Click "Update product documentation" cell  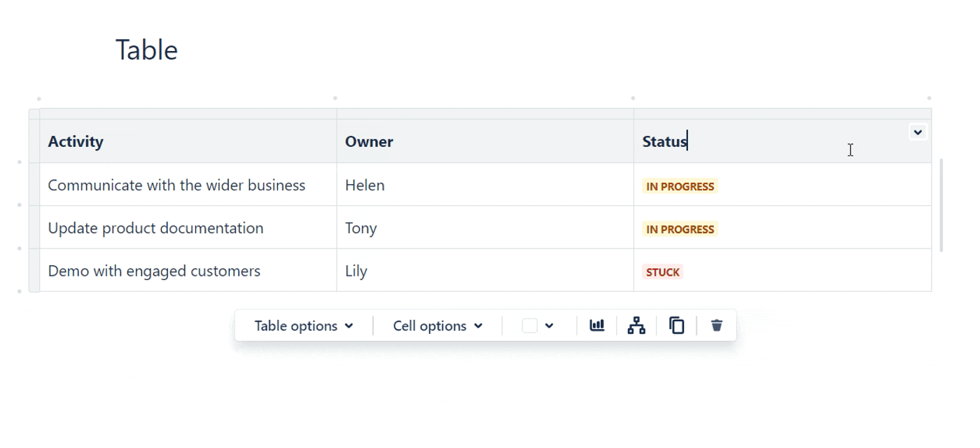[188, 227]
